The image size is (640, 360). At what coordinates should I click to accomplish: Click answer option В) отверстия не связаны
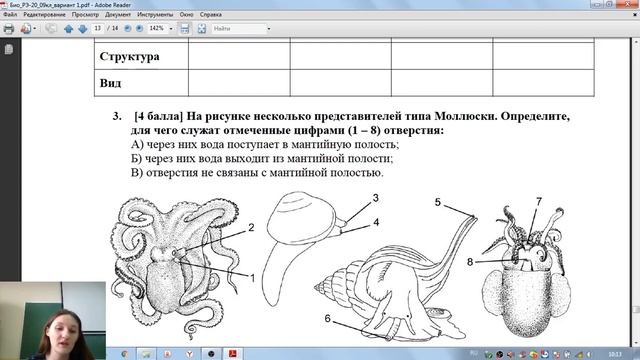click(258, 172)
